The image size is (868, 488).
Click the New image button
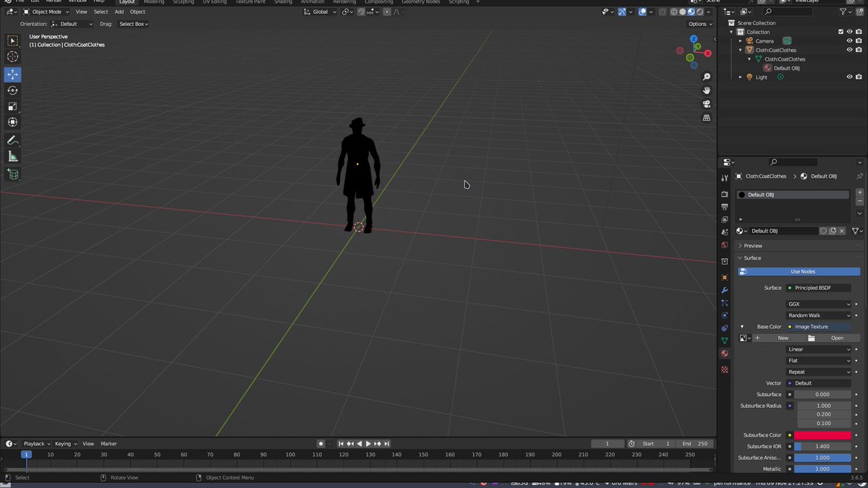point(779,338)
